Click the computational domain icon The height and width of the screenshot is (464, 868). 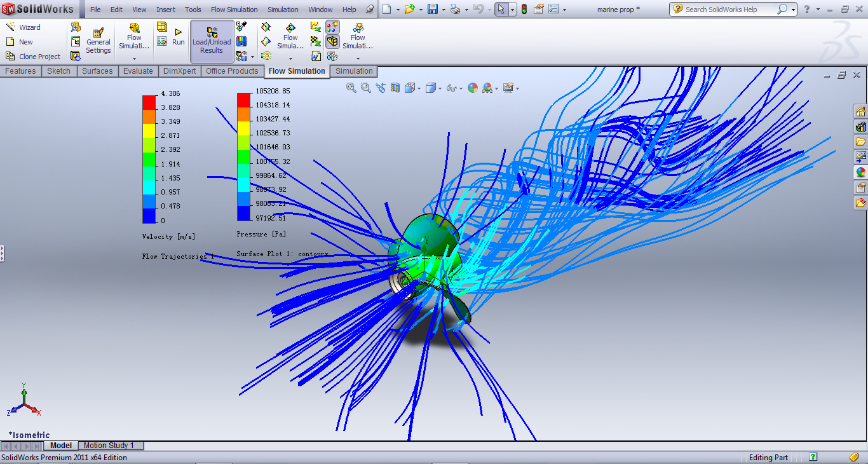pos(76,27)
